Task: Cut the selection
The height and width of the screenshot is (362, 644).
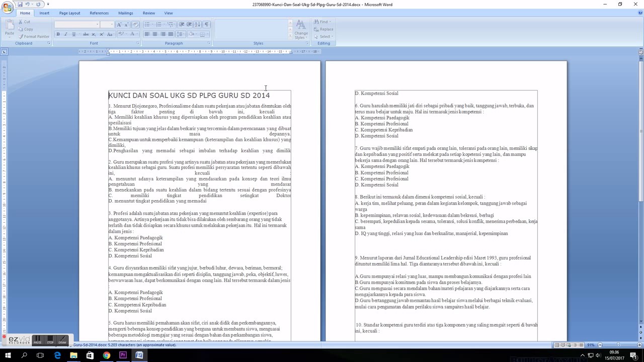Action: coord(24,22)
